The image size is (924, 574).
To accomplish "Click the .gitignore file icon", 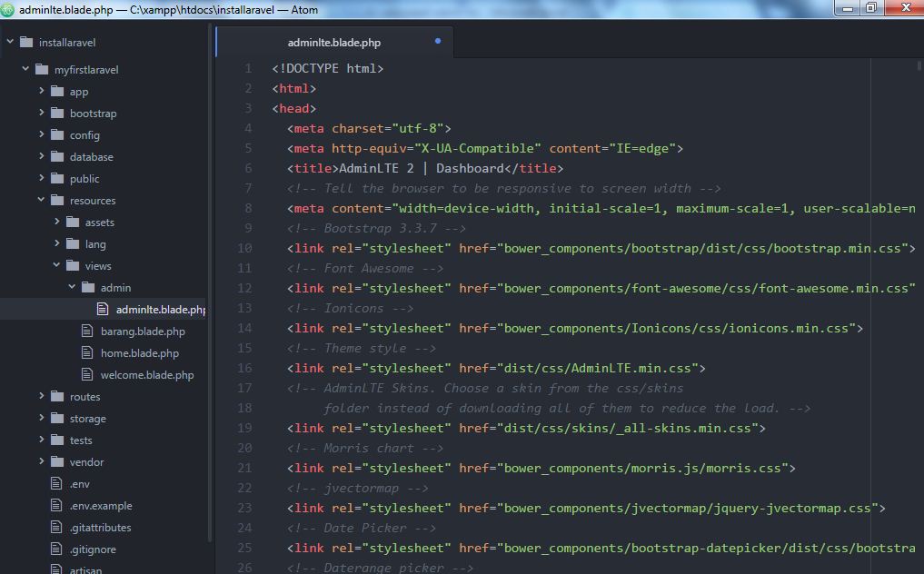I will pyautogui.click(x=56, y=549).
